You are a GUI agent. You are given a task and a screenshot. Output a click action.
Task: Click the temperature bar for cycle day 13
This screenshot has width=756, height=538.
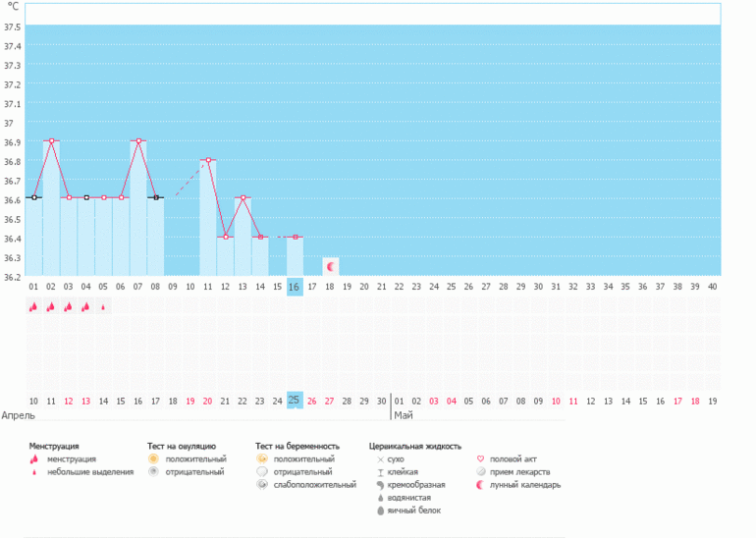coord(243,237)
